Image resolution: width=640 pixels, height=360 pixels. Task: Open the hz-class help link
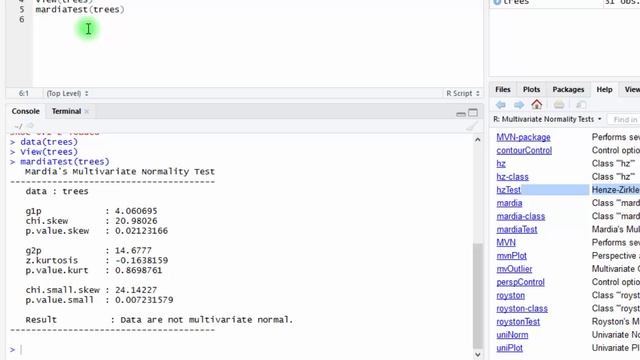click(x=512, y=177)
